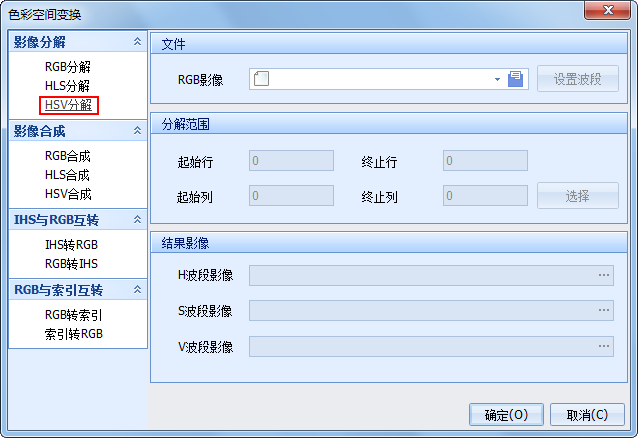Click the save icon beside RGB影像 field
The image size is (638, 438).
point(516,80)
